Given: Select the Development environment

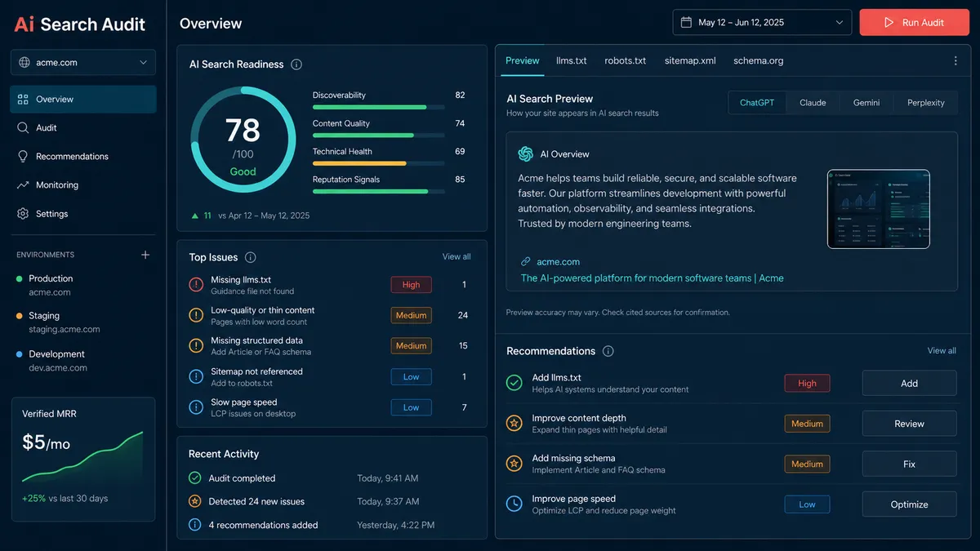Looking at the screenshot, I should click(82, 361).
